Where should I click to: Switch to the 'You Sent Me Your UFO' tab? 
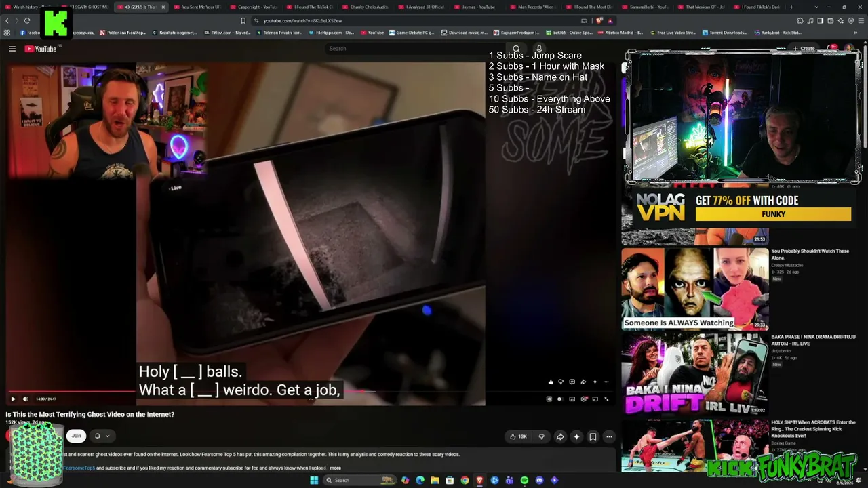coord(197,7)
